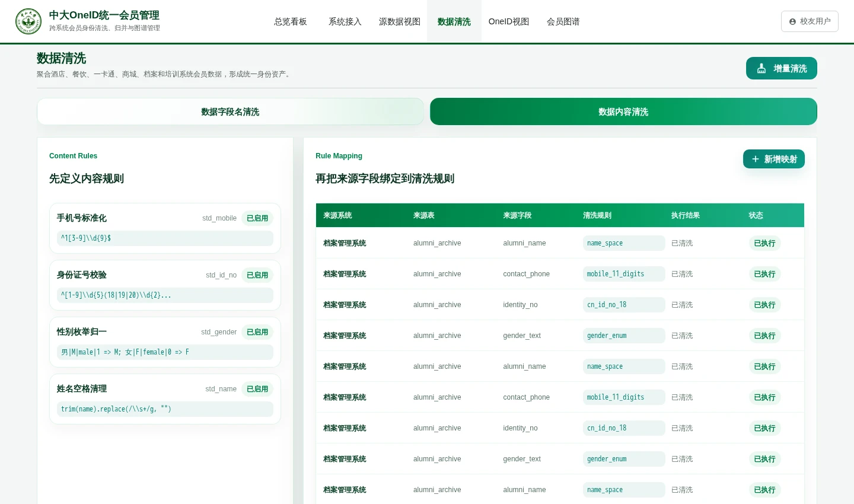Switch to 源数据视图 tab
Screen dimensions: 854x504
tap(400, 21)
